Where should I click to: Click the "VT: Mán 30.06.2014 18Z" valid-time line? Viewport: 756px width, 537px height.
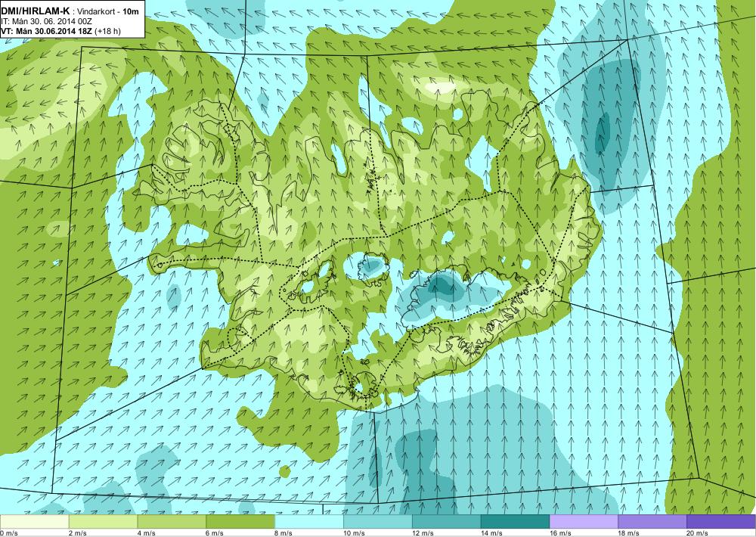coord(48,30)
